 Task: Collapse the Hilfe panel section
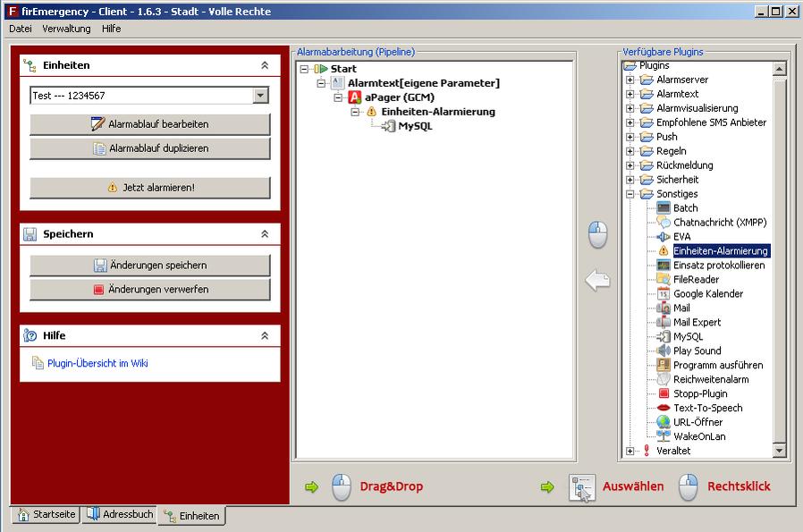pyautogui.click(x=265, y=335)
